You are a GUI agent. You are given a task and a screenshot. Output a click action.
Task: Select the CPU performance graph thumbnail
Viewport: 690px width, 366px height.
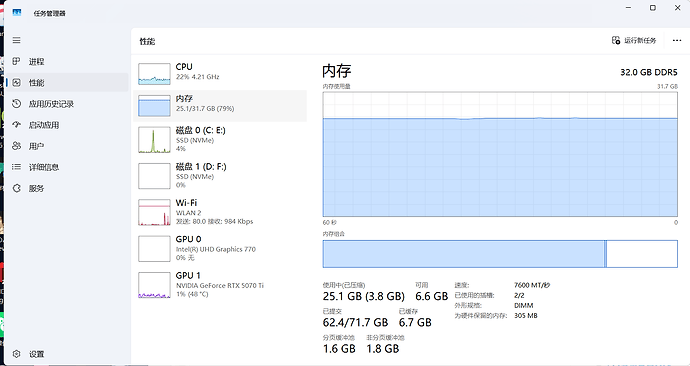coord(154,74)
